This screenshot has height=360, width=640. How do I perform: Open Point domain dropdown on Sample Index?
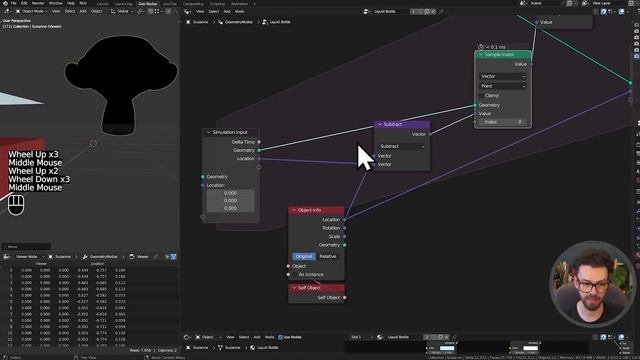pyautogui.click(x=503, y=86)
